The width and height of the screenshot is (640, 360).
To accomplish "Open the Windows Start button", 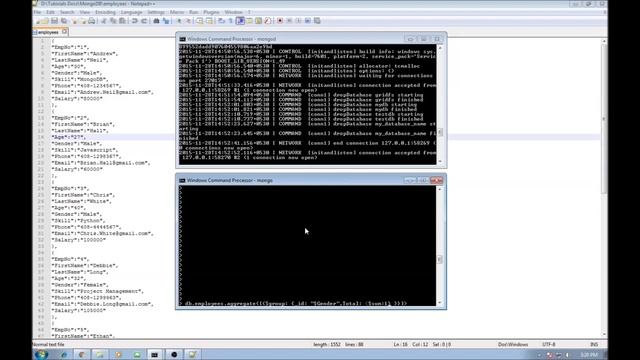I will pyautogui.click(x=41, y=354).
